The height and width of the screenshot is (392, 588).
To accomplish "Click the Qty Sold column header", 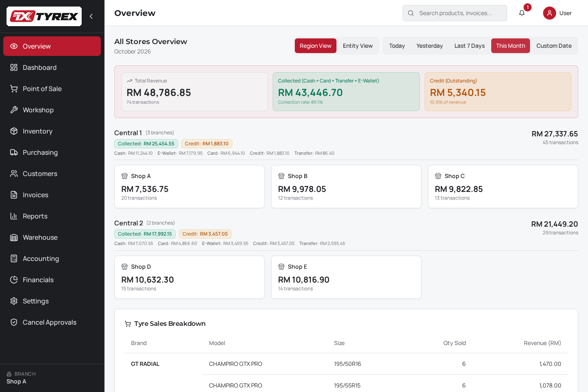I will 454,343.
